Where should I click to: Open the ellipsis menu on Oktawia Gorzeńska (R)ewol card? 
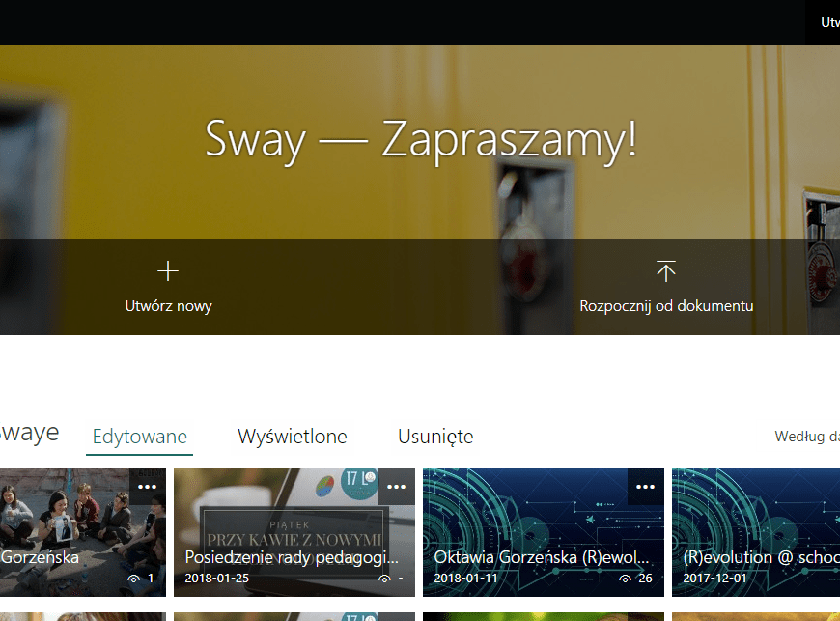point(645,487)
